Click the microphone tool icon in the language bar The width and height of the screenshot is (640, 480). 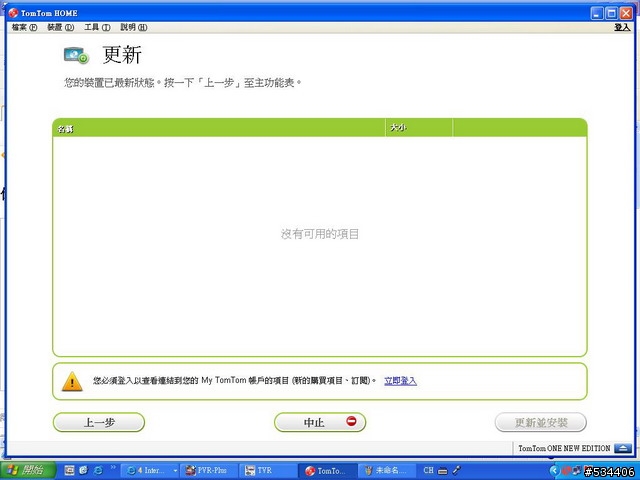[456, 470]
